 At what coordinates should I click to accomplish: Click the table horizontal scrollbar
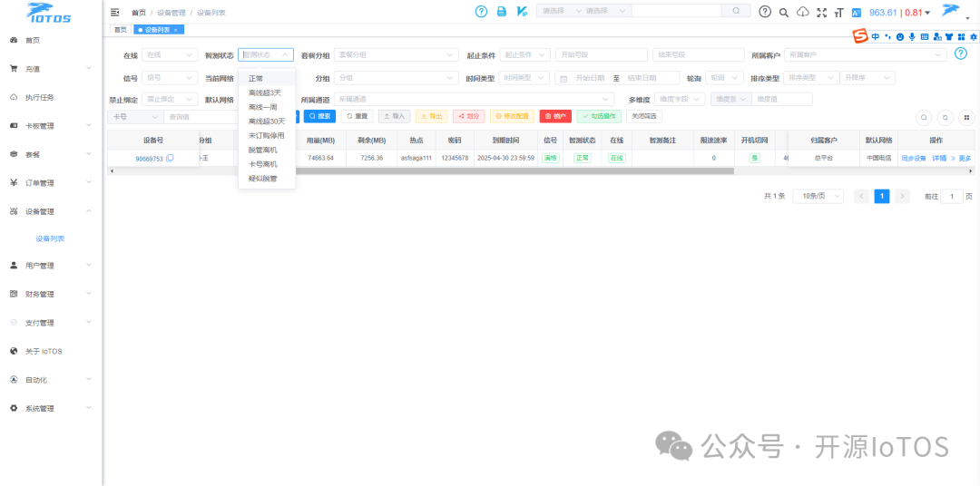423,170
